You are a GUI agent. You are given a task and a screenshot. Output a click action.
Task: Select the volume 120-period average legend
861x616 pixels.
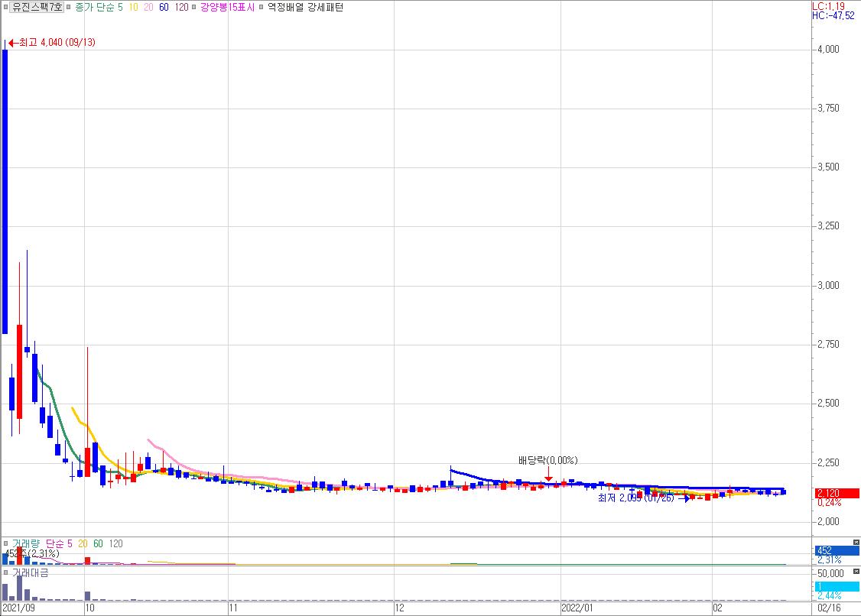click(x=116, y=543)
